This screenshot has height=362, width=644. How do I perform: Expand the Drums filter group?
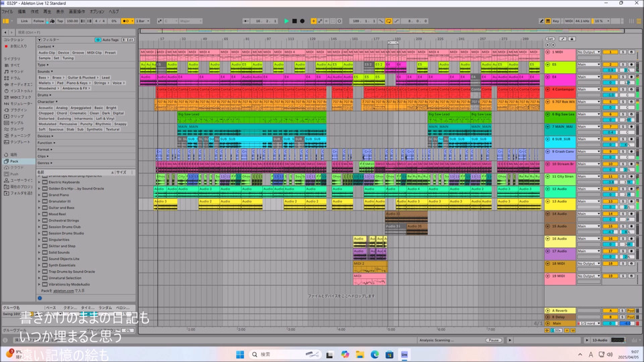pos(44,95)
